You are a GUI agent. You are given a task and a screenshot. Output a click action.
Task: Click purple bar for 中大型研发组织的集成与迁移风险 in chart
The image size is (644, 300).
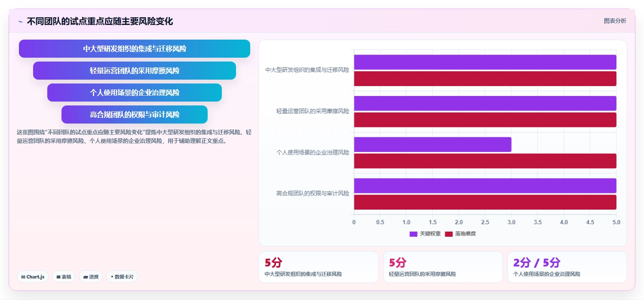pos(485,62)
